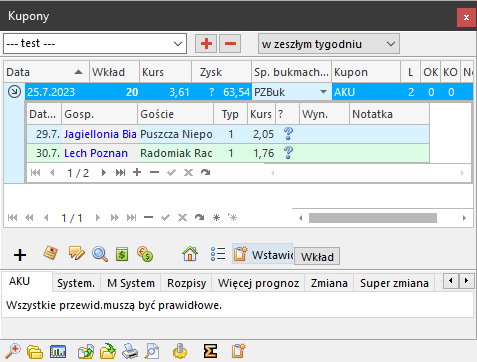Click the comment with pencil icon
Viewport: 477px width, 362px height.
point(76,254)
